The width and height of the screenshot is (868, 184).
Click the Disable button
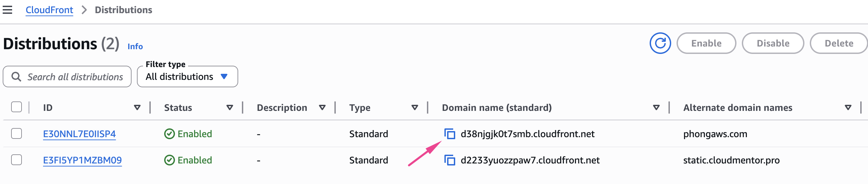pyautogui.click(x=773, y=43)
